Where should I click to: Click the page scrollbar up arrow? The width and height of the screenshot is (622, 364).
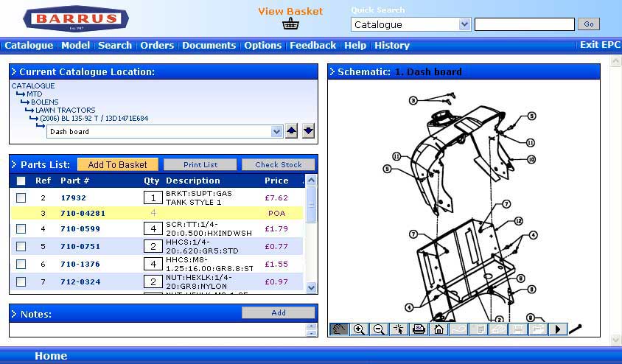(615, 61)
